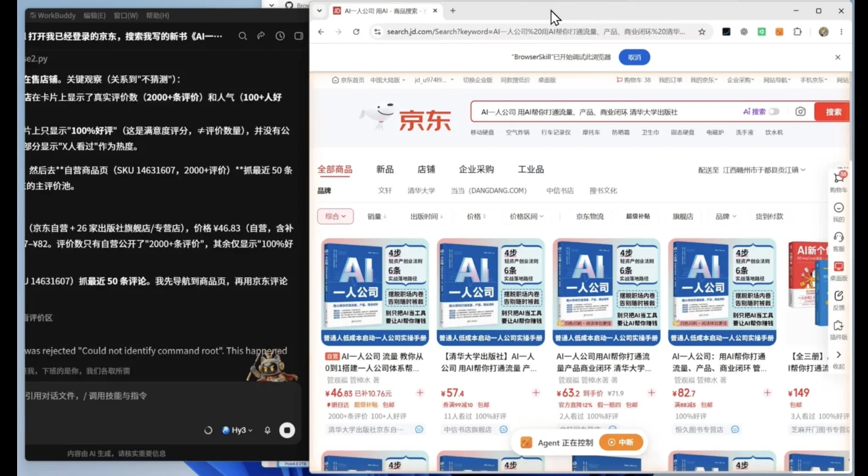Click the red 搜索 button

pos(833,112)
